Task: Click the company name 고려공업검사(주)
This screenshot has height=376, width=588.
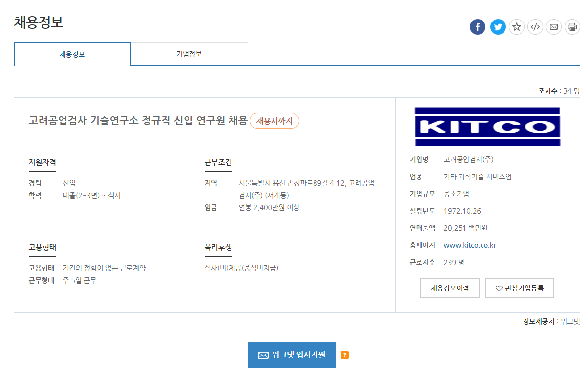Action: tap(469, 159)
